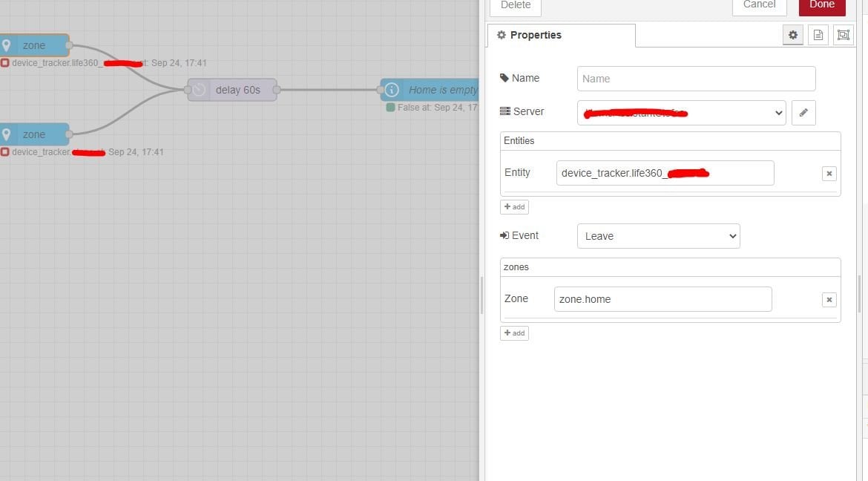Click the Home is empty info icon
868x481 pixels.
392,90
